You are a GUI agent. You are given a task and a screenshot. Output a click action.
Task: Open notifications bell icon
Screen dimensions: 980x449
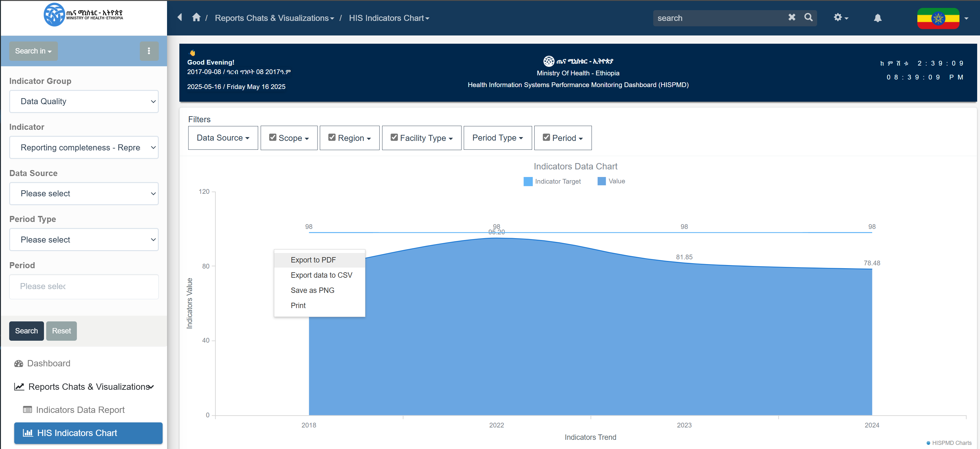coord(877,18)
